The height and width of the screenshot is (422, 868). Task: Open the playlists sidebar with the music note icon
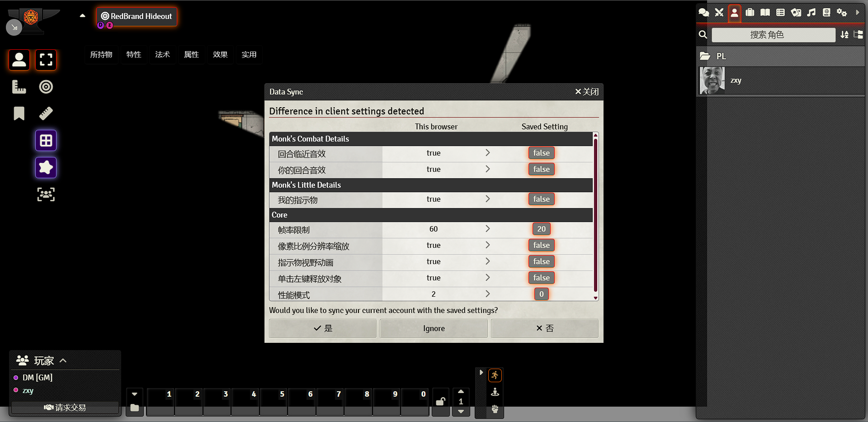click(x=811, y=13)
